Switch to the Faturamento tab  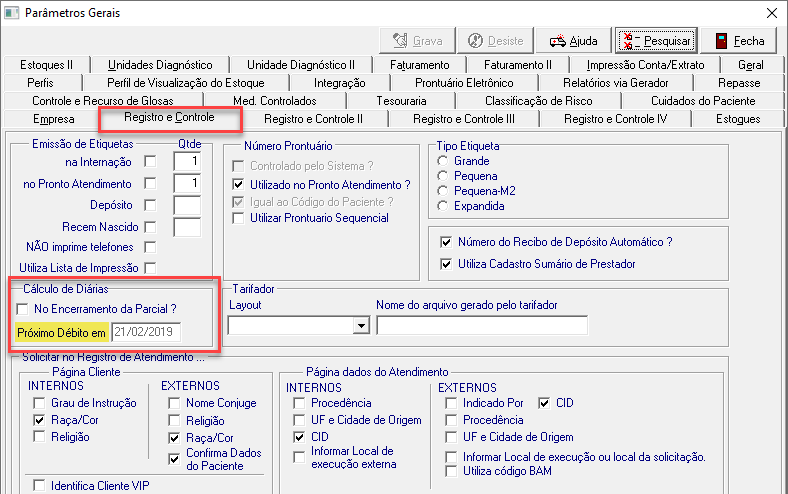pyautogui.click(x=420, y=65)
